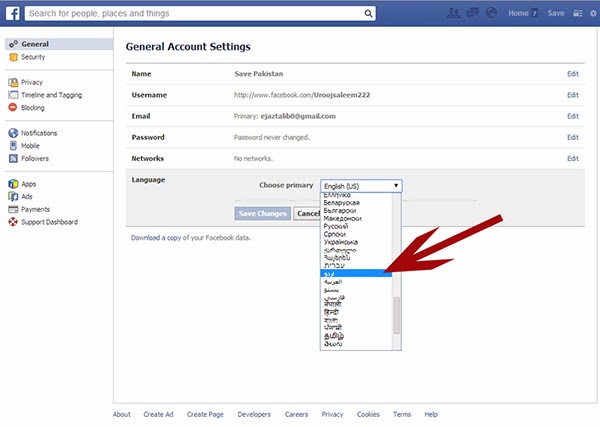Viewport: 600px width, 427px height.
Task: Open the Careers footer link
Action: [x=297, y=414]
